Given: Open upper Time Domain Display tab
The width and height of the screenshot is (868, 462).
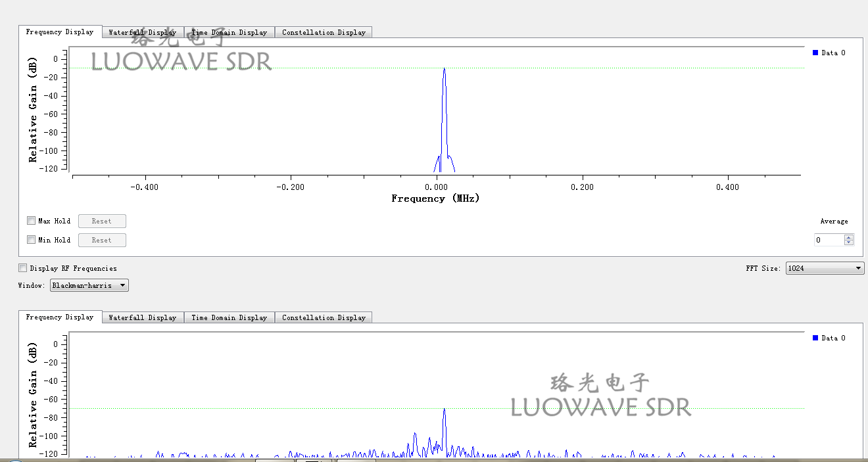Looking at the screenshot, I should click(x=229, y=32).
